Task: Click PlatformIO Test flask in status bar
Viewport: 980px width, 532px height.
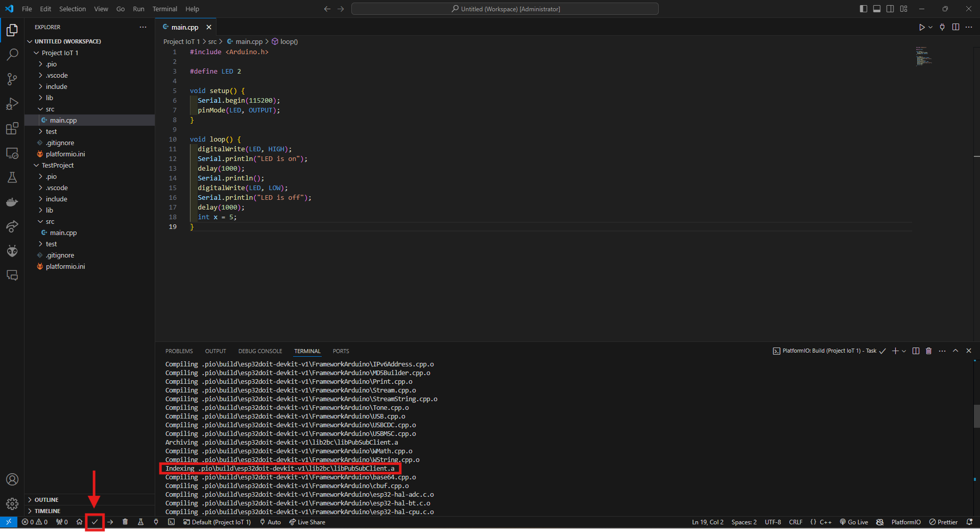Action: (140, 522)
